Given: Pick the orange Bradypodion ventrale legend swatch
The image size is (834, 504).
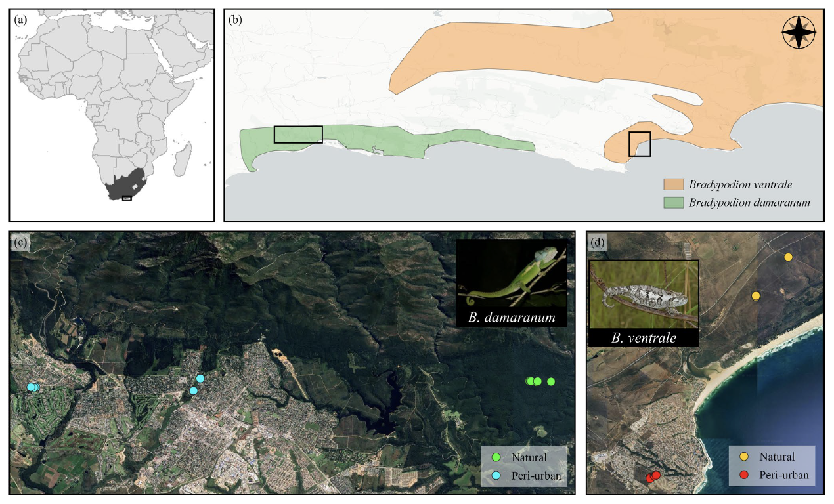Looking at the screenshot, I should coord(673,184).
